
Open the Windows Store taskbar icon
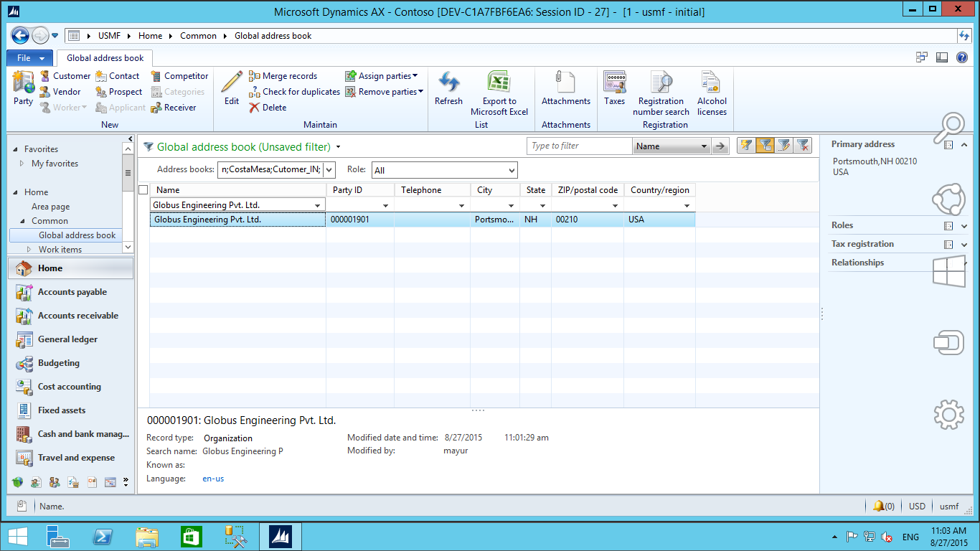[x=191, y=537]
